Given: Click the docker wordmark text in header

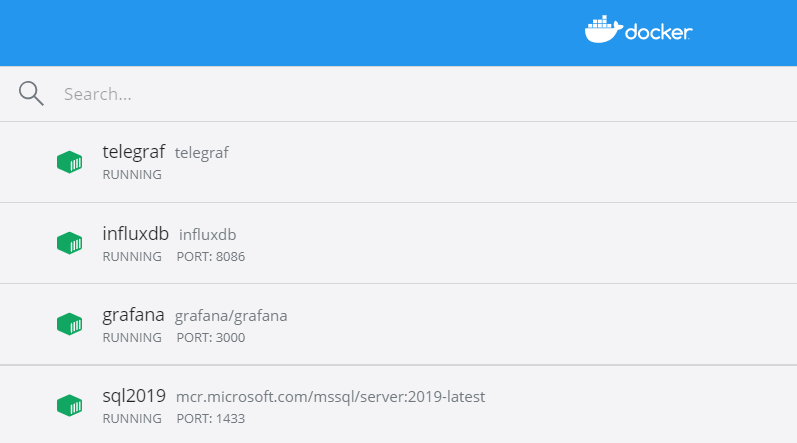Looking at the screenshot, I should point(658,33).
